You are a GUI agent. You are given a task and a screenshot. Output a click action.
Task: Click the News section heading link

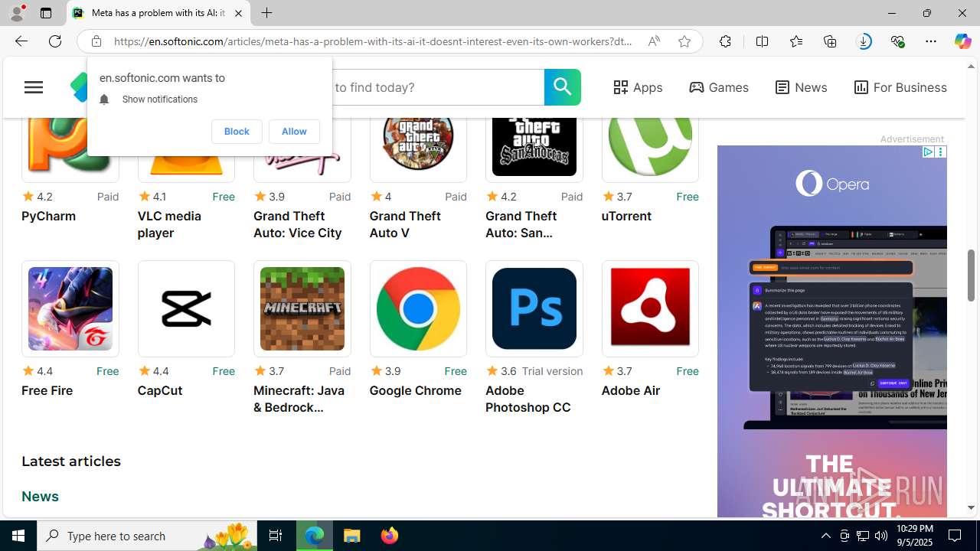[x=40, y=496]
